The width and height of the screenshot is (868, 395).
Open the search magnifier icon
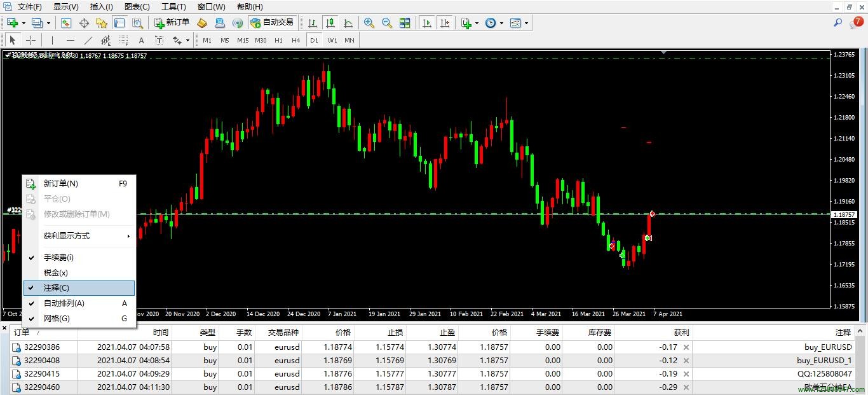[x=838, y=23]
